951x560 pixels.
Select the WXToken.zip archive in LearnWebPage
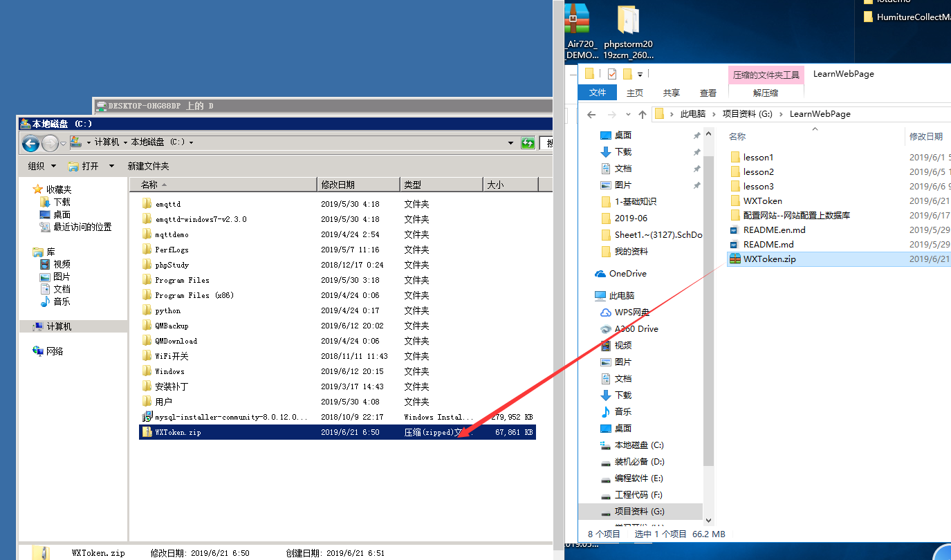pos(763,259)
